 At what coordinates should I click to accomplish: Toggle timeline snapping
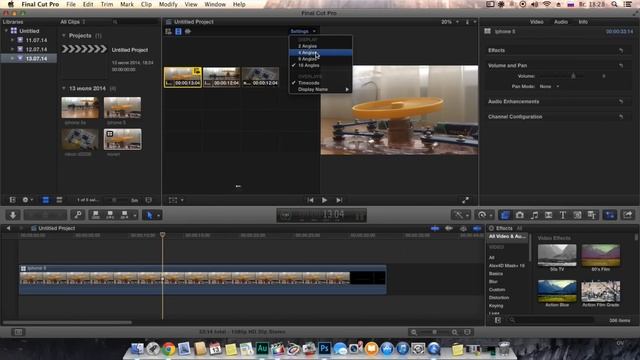[x=477, y=228]
